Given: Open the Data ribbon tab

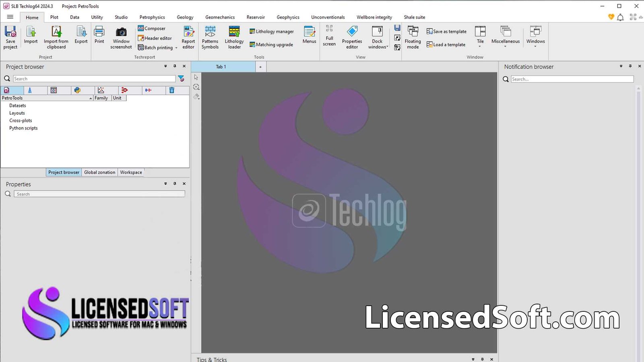Looking at the screenshot, I should point(74,17).
